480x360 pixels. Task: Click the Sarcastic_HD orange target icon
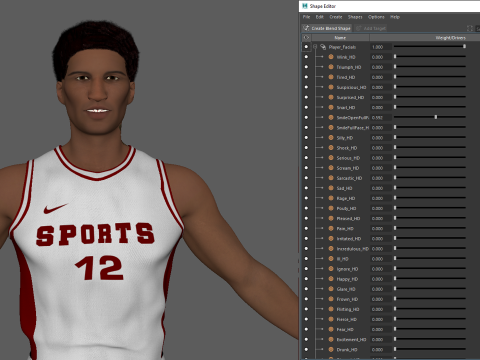point(331,178)
